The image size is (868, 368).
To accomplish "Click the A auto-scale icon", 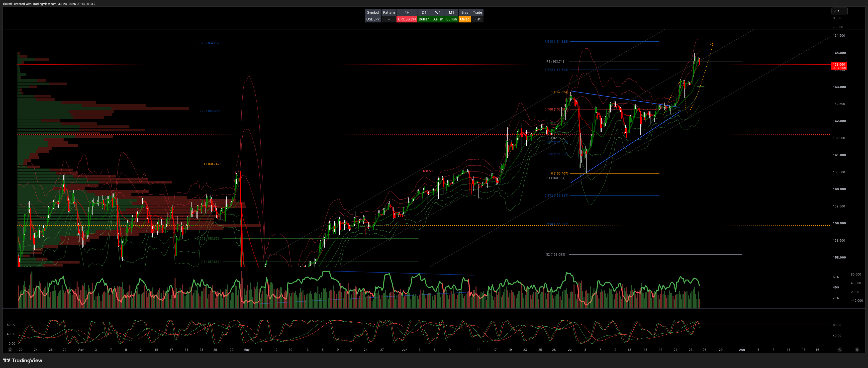I will 840,350.
